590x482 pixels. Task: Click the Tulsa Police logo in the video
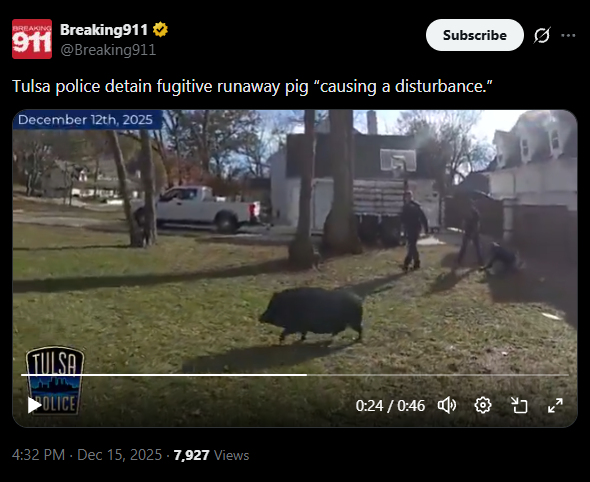[x=55, y=380]
